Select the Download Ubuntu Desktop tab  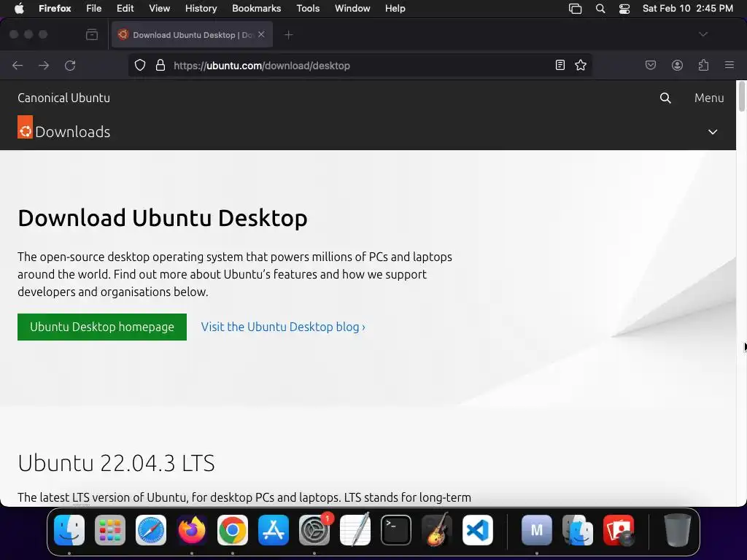coord(192,35)
